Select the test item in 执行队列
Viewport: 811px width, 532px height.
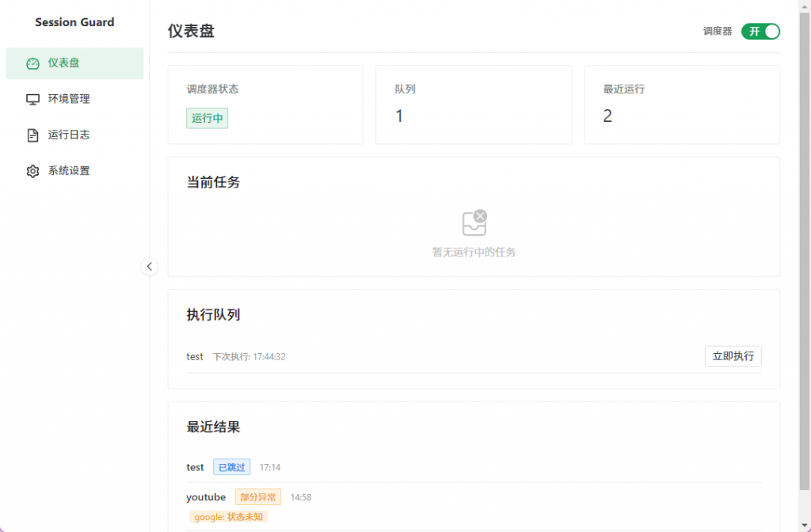195,357
